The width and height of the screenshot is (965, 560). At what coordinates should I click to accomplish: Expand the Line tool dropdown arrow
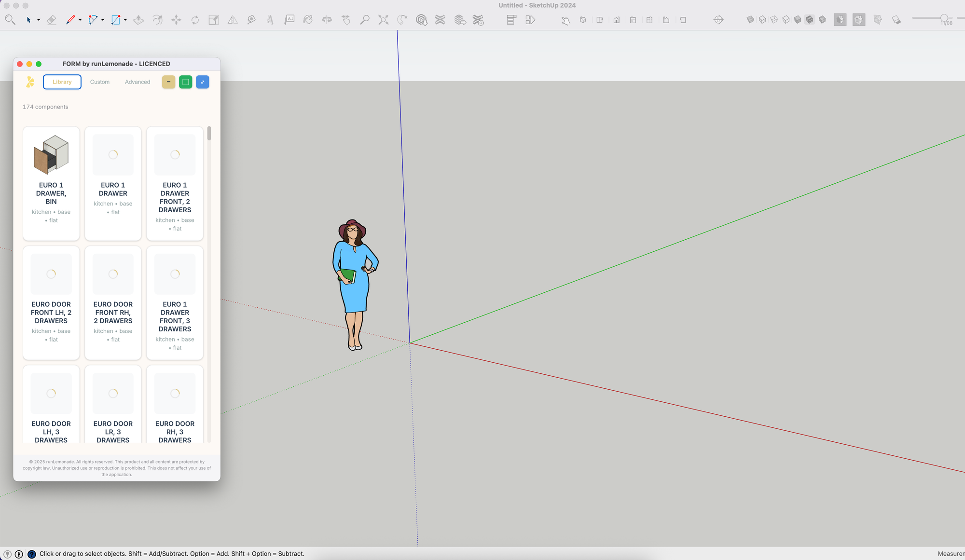click(x=80, y=20)
